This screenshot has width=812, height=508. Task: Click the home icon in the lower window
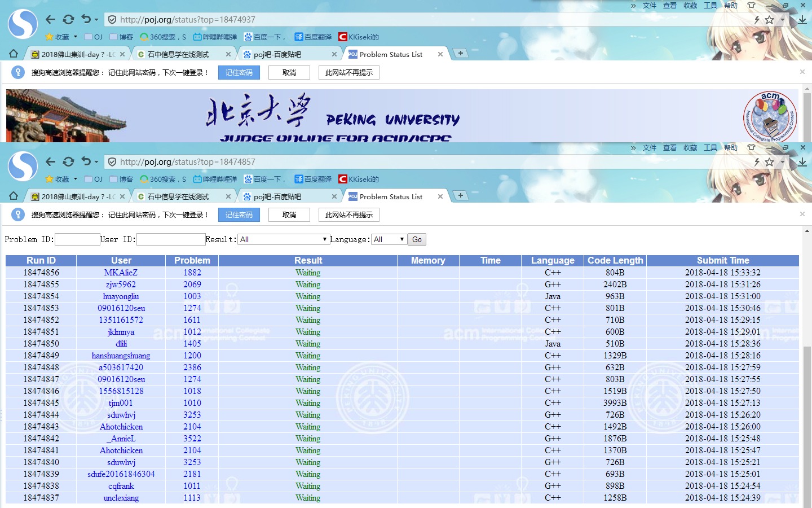pyautogui.click(x=14, y=196)
